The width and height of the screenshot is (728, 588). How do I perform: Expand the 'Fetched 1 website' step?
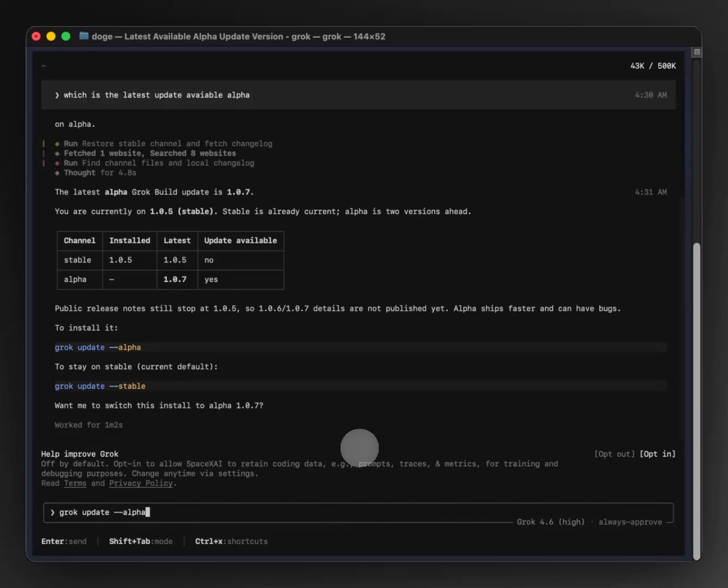coord(146,153)
